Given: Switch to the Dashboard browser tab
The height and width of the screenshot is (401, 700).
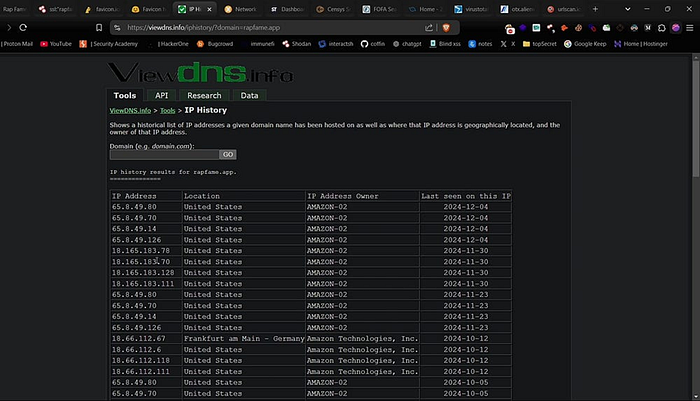Looking at the screenshot, I should (x=288, y=9).
